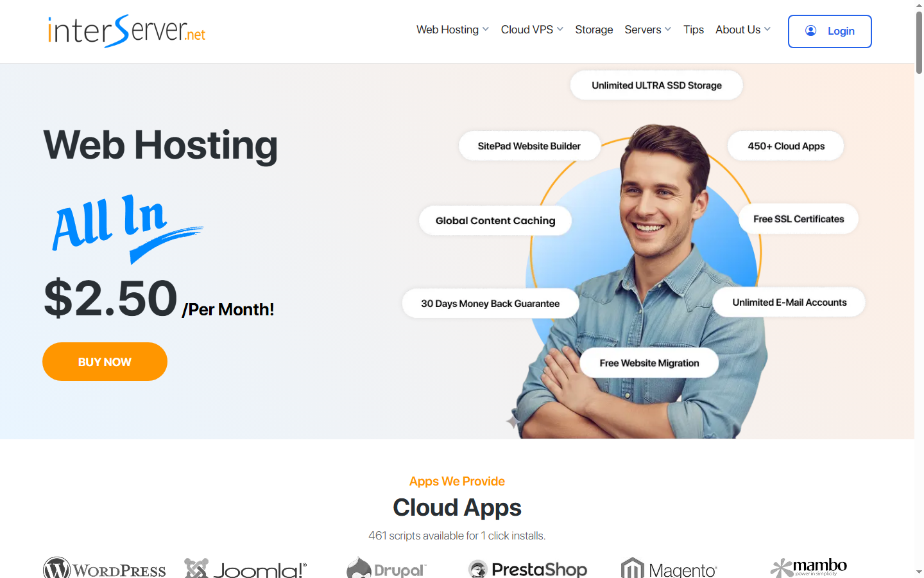Click the 450+ Cloud Apps pill
924x578 pixels.
coord(786,146)
